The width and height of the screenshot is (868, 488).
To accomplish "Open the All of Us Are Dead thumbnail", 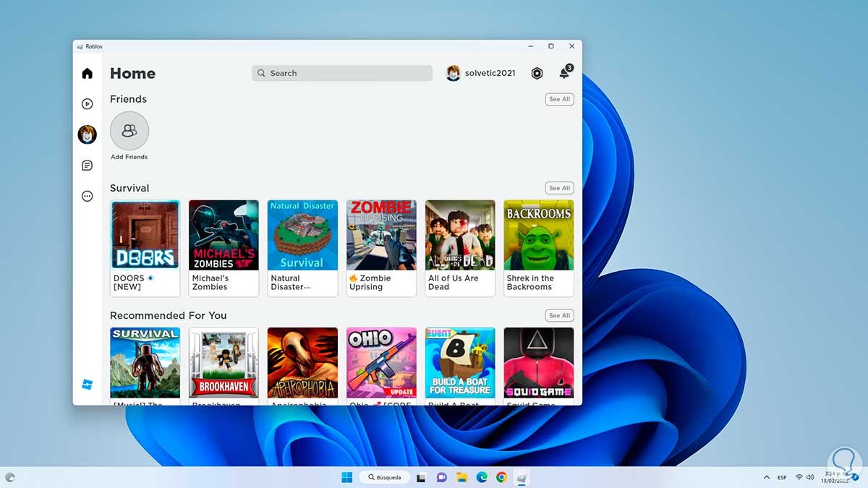I will click(460, 235).
